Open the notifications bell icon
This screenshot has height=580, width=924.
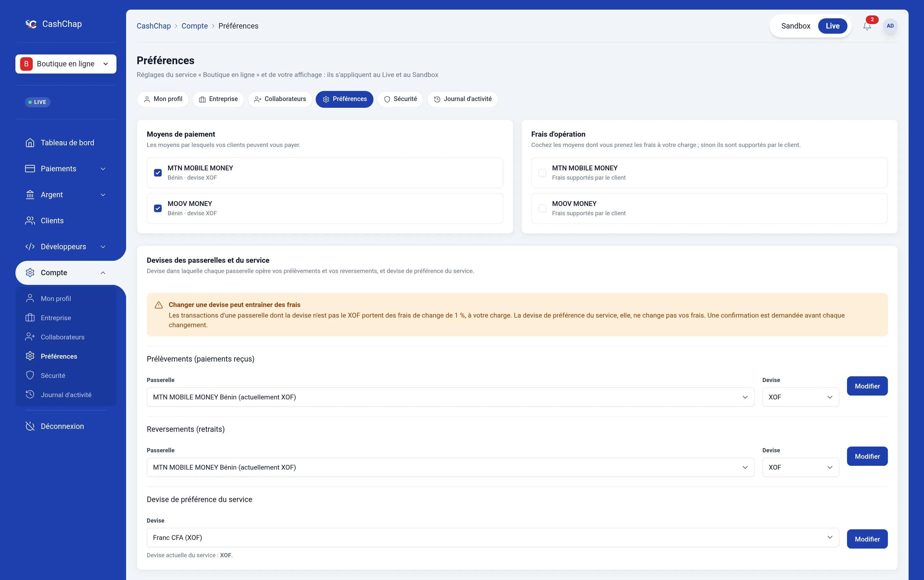(x=867, y=26)
